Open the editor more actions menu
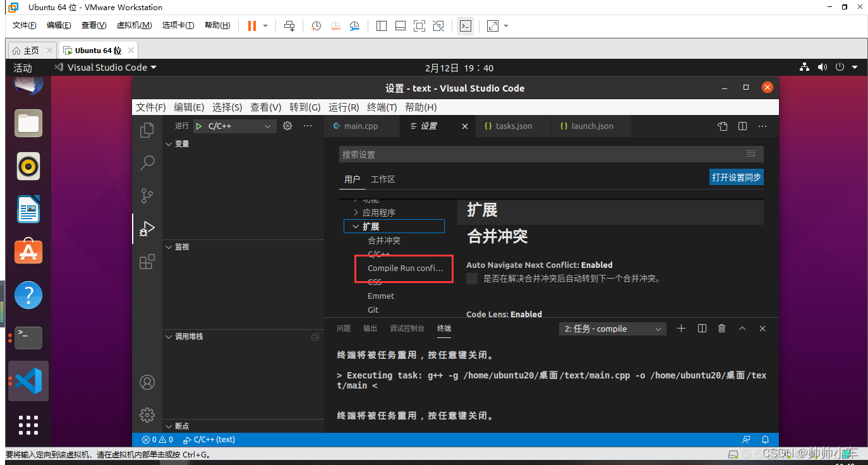This screenshot has height=465, width=868. 763,126
